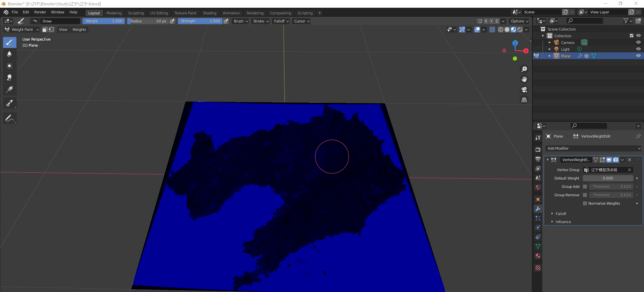Click the zoom view magnifier gizmo
Screen dimensions: 644x292
pos(524,69)
